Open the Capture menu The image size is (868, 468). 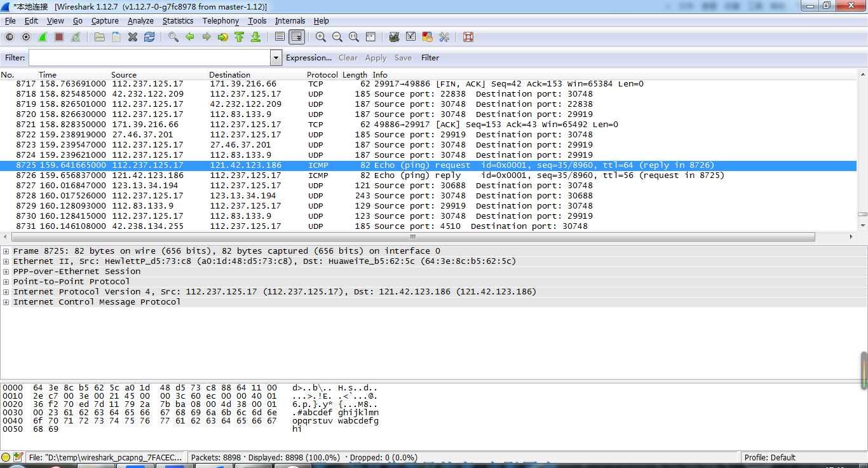click(105, 21)
